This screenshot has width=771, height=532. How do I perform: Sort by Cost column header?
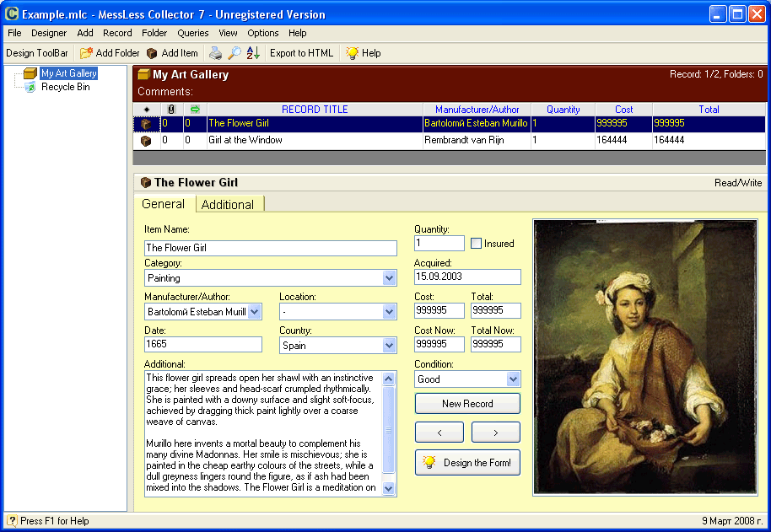[x=624, y=110]
